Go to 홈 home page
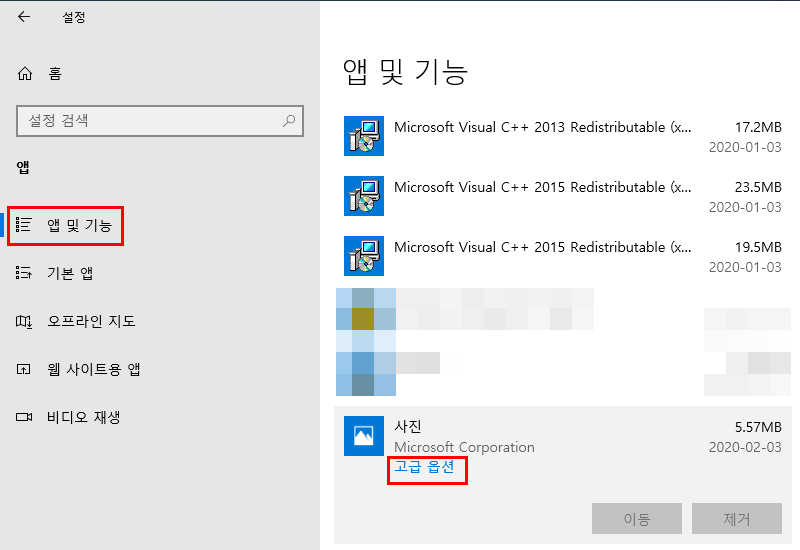 pyautogui.click(x=55, y=74)
